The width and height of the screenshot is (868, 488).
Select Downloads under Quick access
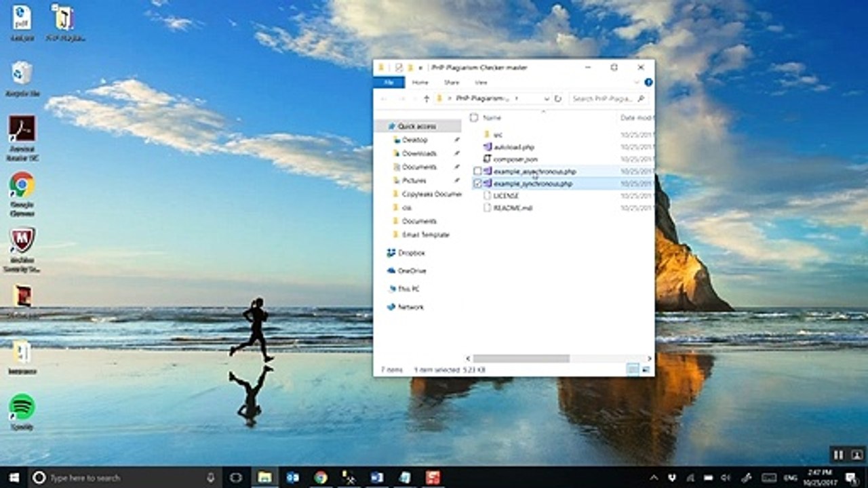click(419, 153)
